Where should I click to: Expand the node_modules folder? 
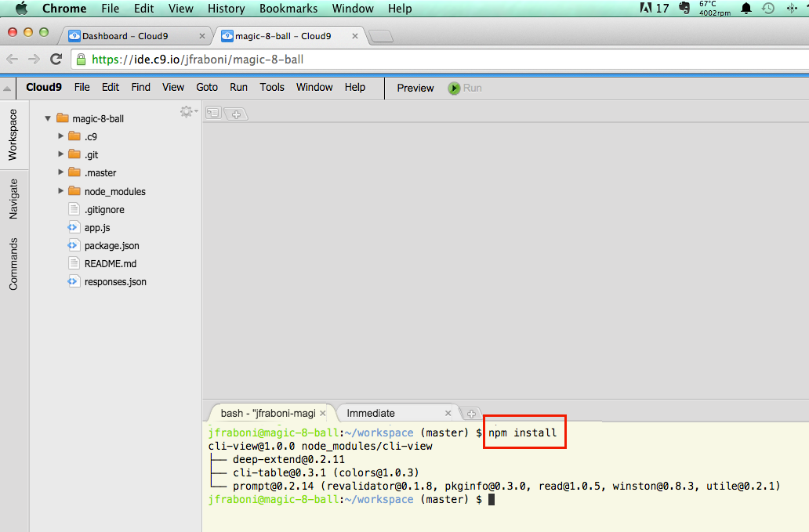pyautogui.click(x=60, y=190)
